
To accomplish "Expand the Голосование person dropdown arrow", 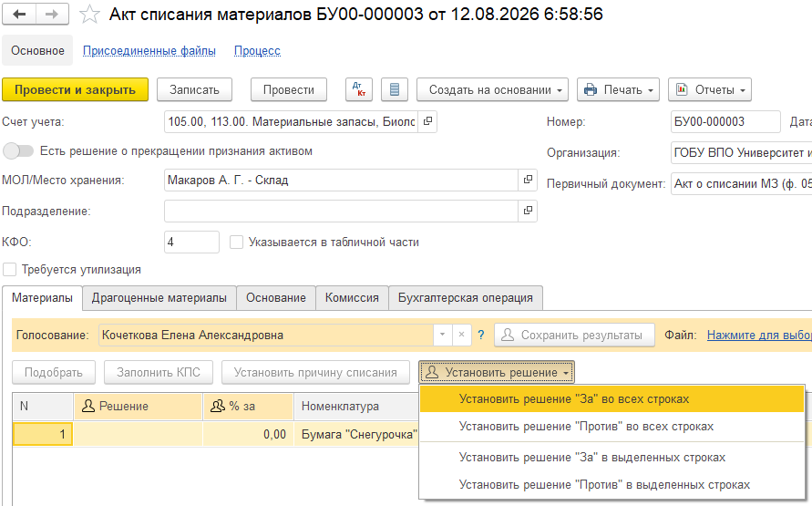I will (442, 336).
